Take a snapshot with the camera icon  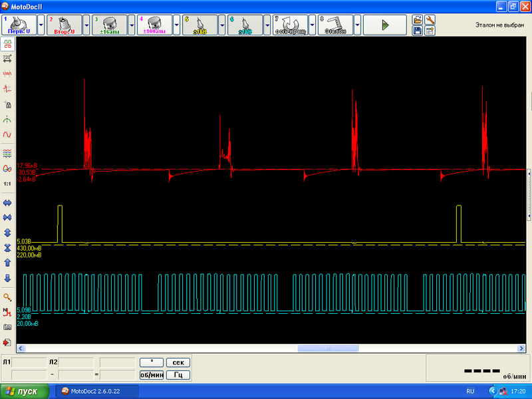[x=7, y=327]
